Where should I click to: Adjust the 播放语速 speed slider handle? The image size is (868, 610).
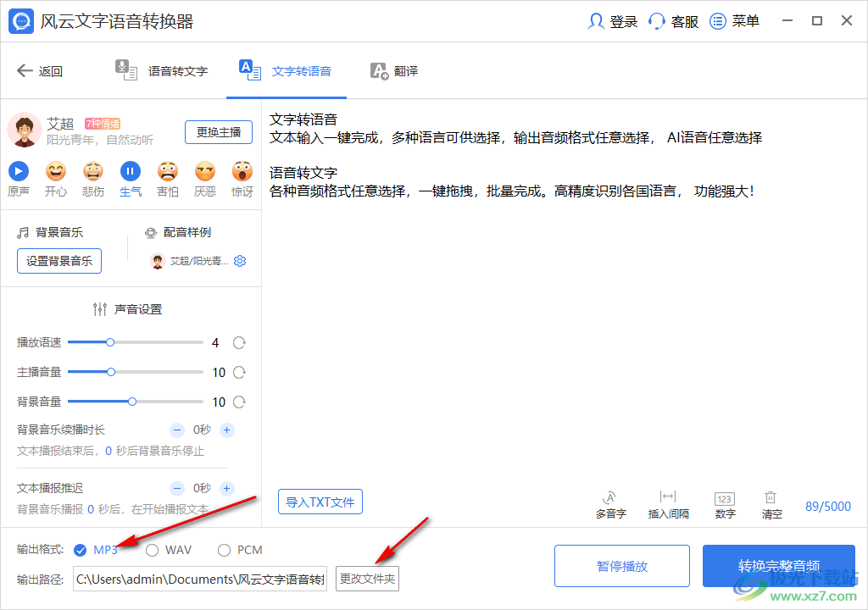(x=110, y=342)
